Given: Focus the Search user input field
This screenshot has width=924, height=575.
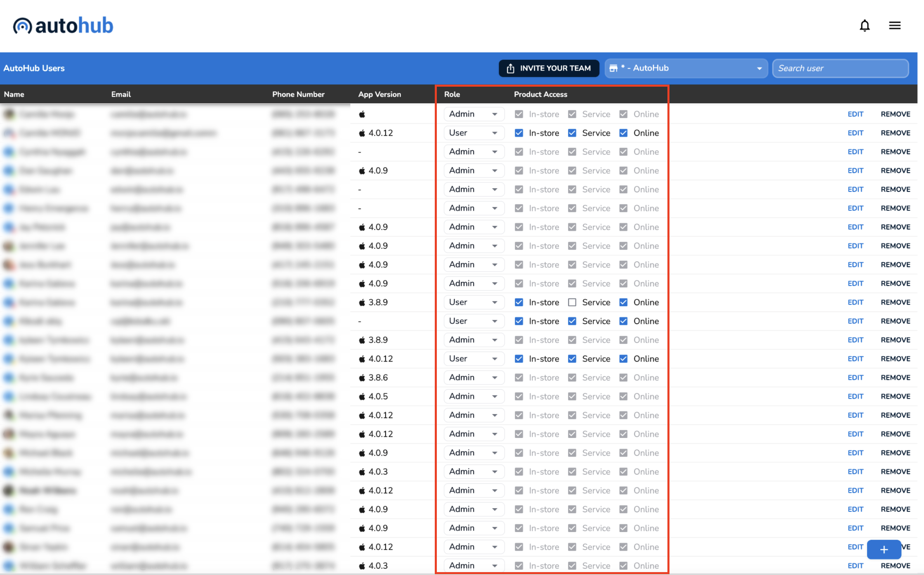Looking at the screenshot, I should tap(840, 69).
